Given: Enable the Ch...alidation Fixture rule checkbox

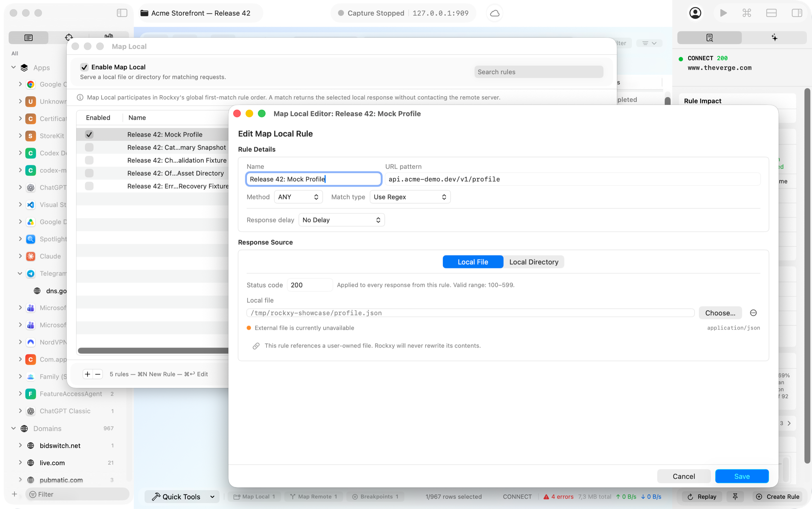Looking at the screenshot, I should point(89,160).
